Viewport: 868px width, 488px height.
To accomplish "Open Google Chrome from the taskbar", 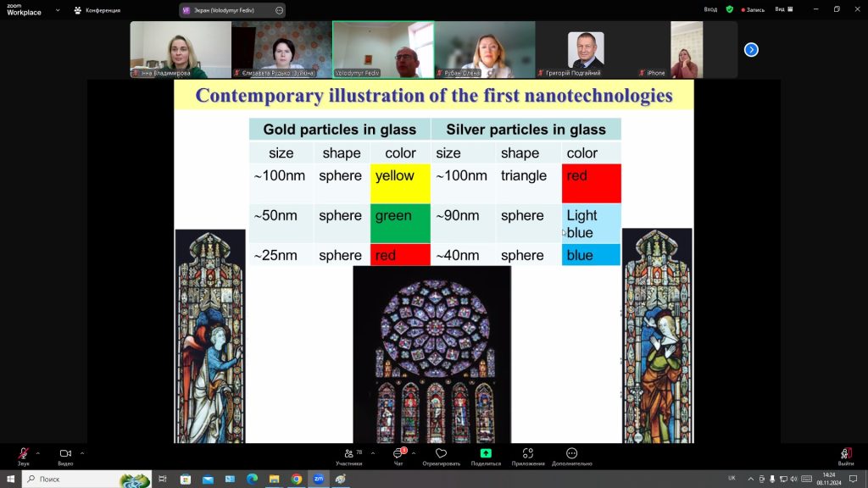I will click(297, 480).
